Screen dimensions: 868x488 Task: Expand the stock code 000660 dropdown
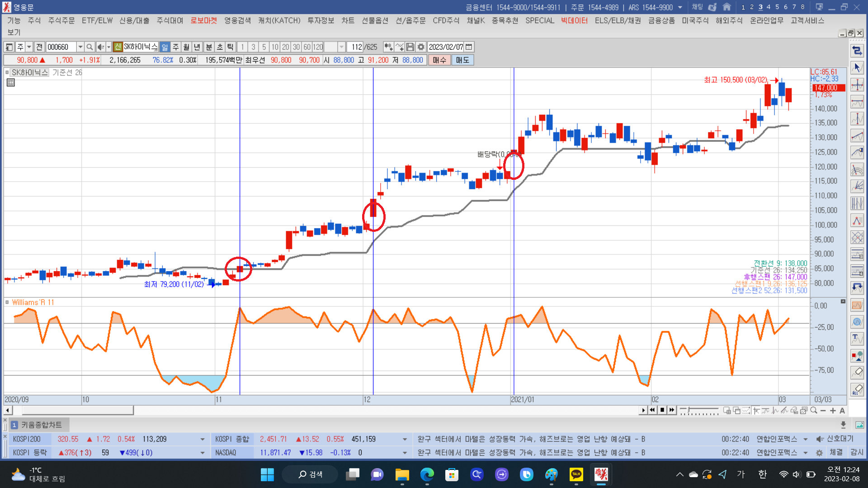tap(80, 47)
